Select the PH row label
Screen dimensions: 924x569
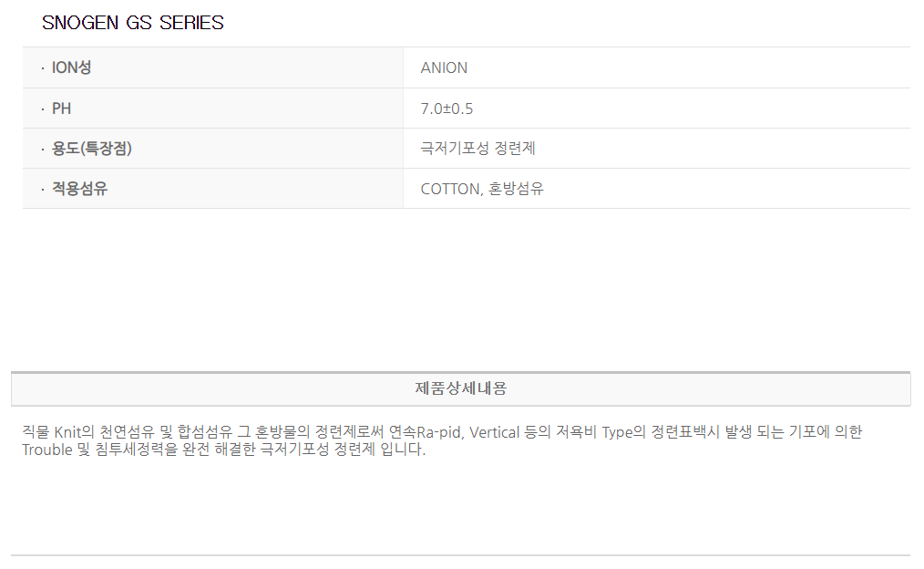click(x=61, y=109)
